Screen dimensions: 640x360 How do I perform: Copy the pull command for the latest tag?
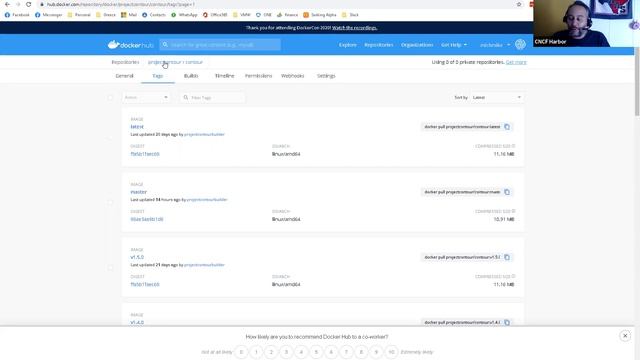click(507, 127)
